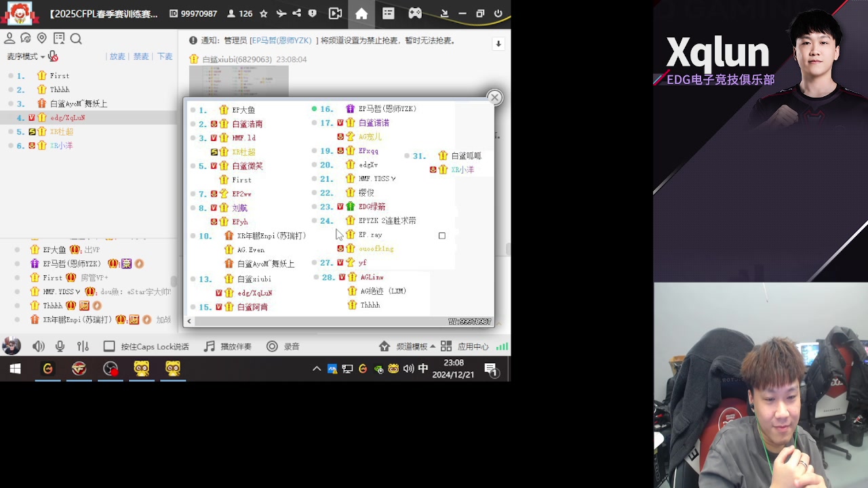Mute the speaker volume icon
868x488 pixels.
click(x=39, y=346)
